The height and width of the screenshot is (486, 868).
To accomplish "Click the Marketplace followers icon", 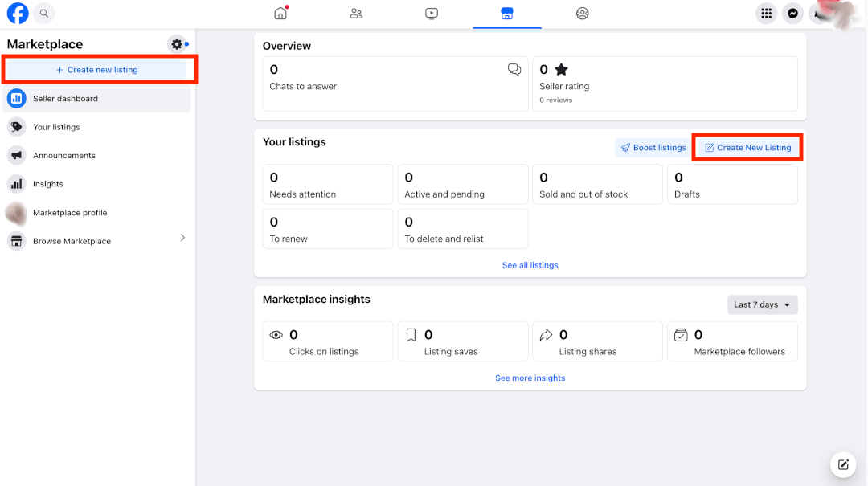I will tap(681, 335).
